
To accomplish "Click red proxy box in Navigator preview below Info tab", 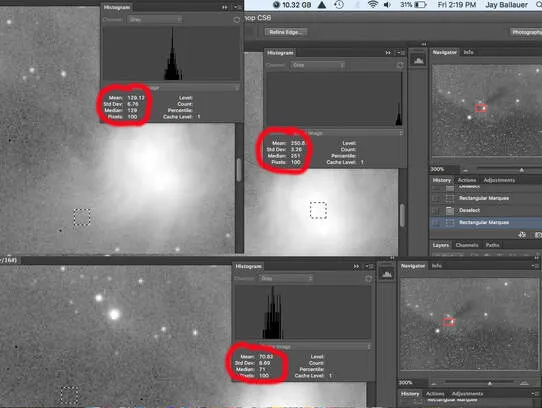I will [480, 108].
